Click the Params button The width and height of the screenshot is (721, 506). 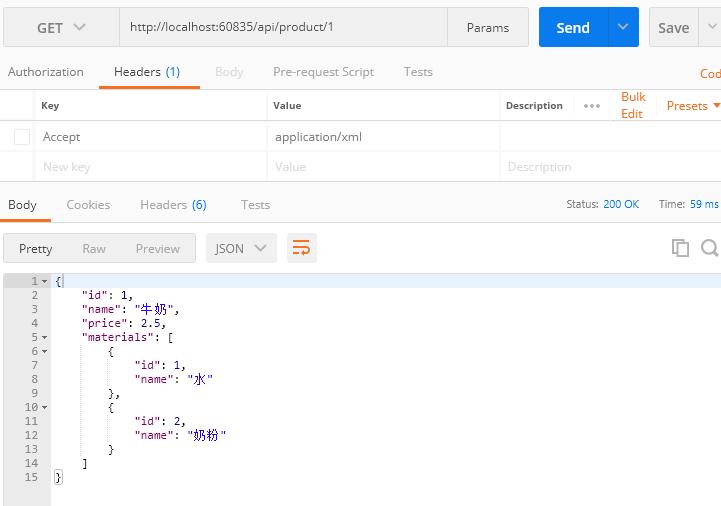(488, 28)
